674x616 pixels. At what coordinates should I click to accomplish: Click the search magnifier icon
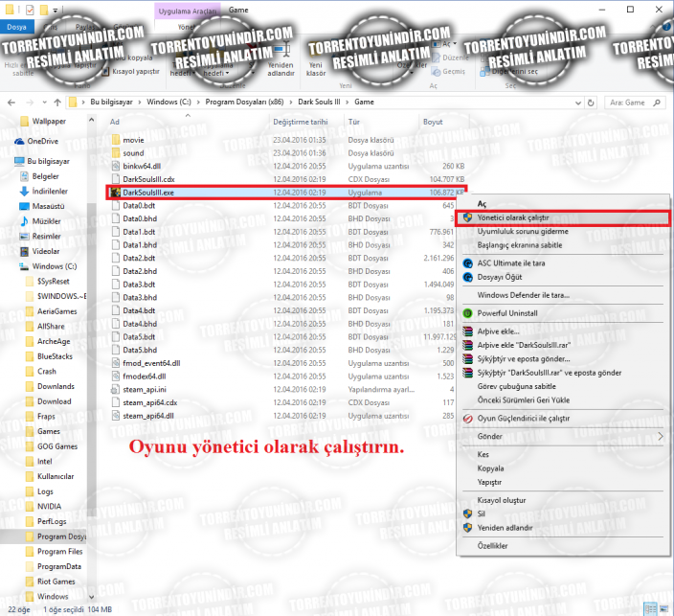[657, 103]
